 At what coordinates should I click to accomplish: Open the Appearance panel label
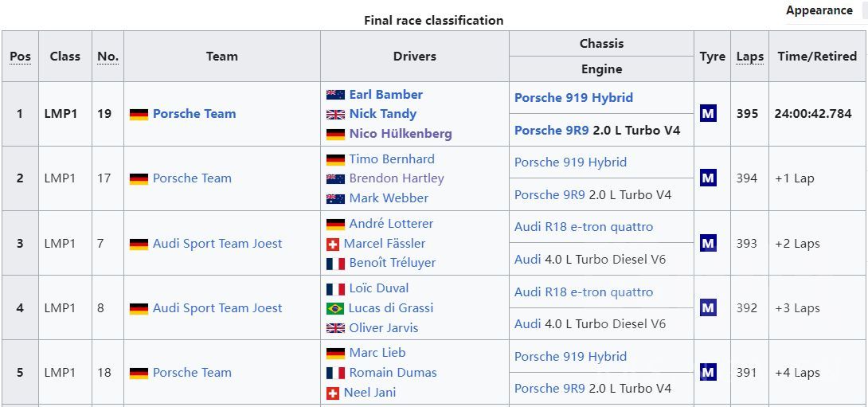(x=819, y=10)
